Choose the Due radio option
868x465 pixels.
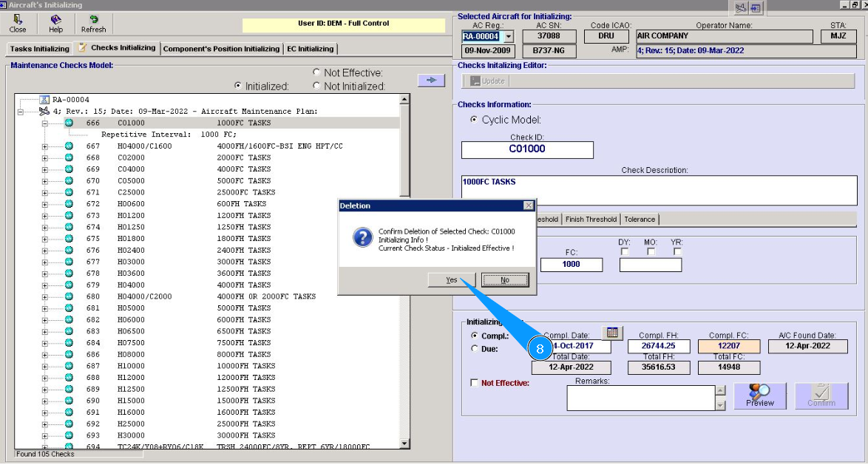tap(475, 349)
